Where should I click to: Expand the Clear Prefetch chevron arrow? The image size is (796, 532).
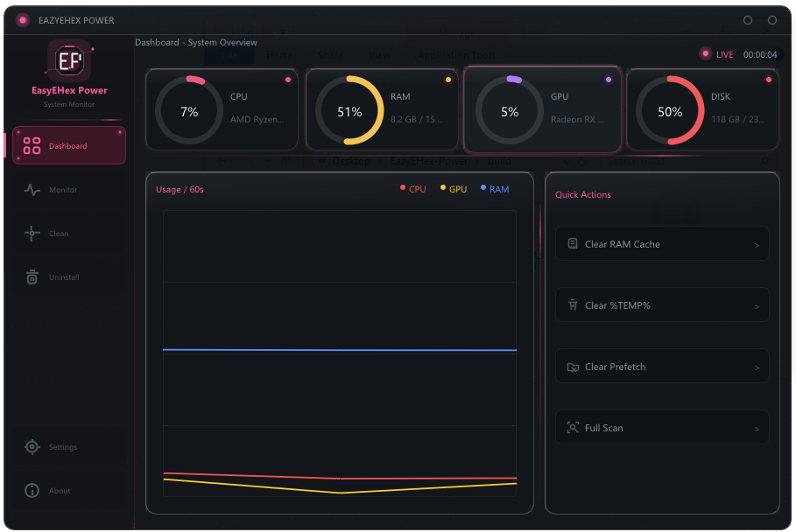(757, 367)
